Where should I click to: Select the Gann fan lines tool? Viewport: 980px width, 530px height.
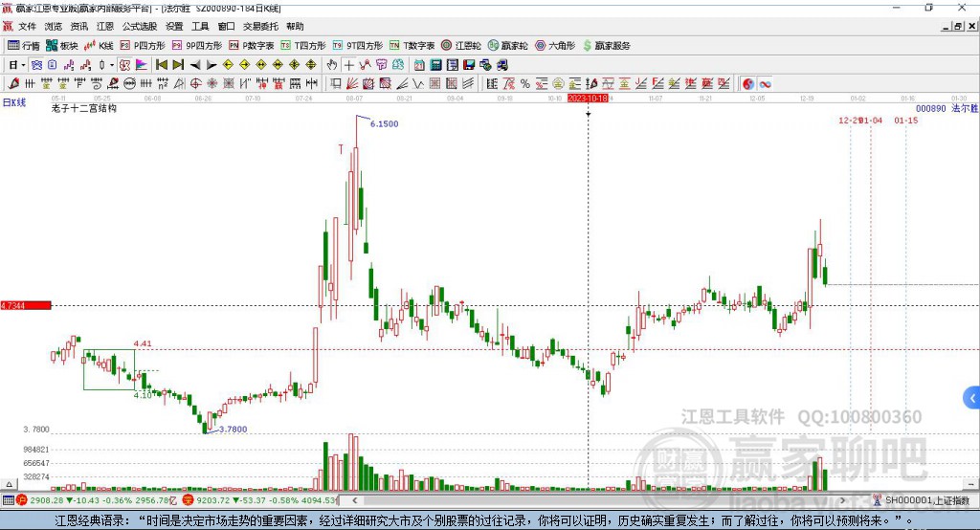pyautogui.click(x=352, y=84)
